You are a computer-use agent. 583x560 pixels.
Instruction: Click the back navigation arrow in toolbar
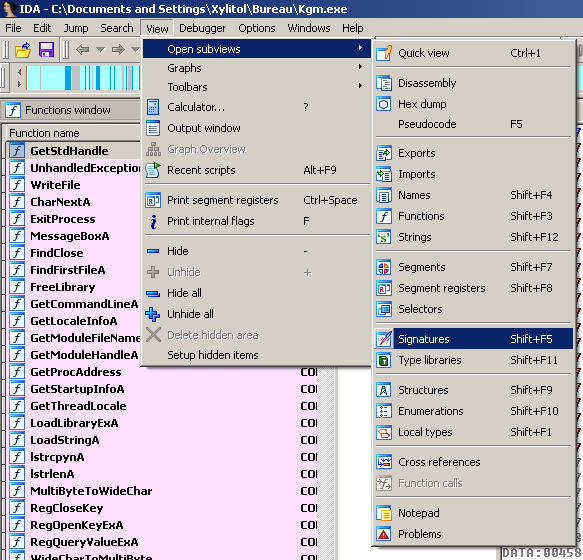[82, 49]
